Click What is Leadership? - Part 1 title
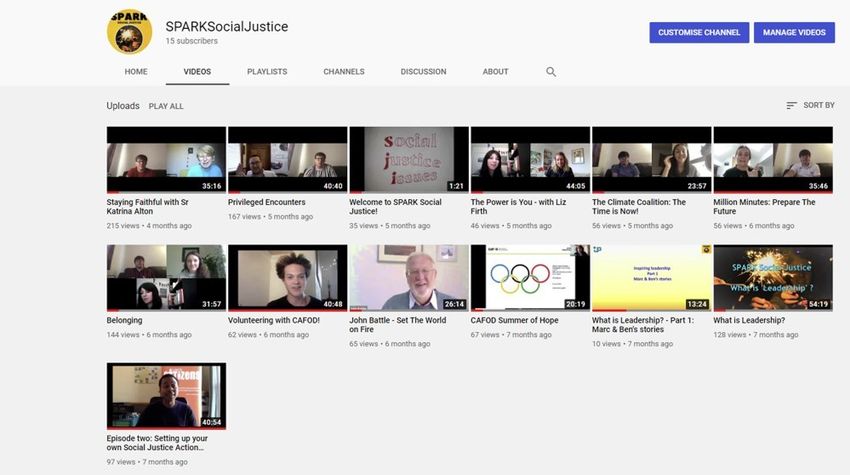The height and width of the screenshot is (475, 850). pyautogui.click(x=643, y=325)
